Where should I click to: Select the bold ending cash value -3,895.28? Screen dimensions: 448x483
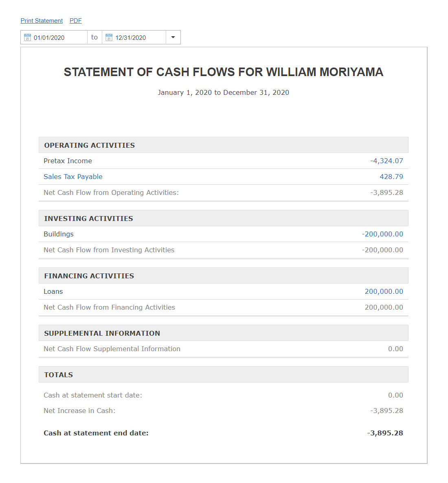[385, 433]
